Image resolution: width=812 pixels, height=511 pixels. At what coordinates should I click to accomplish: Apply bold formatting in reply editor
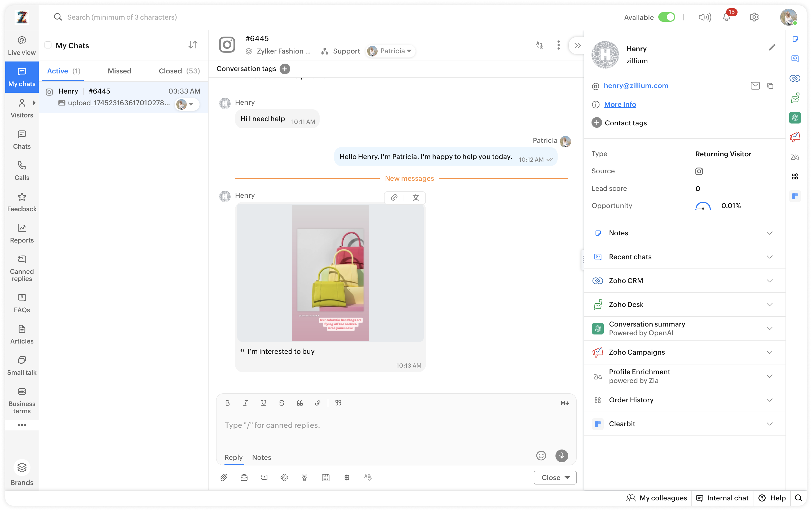(227, 403)
